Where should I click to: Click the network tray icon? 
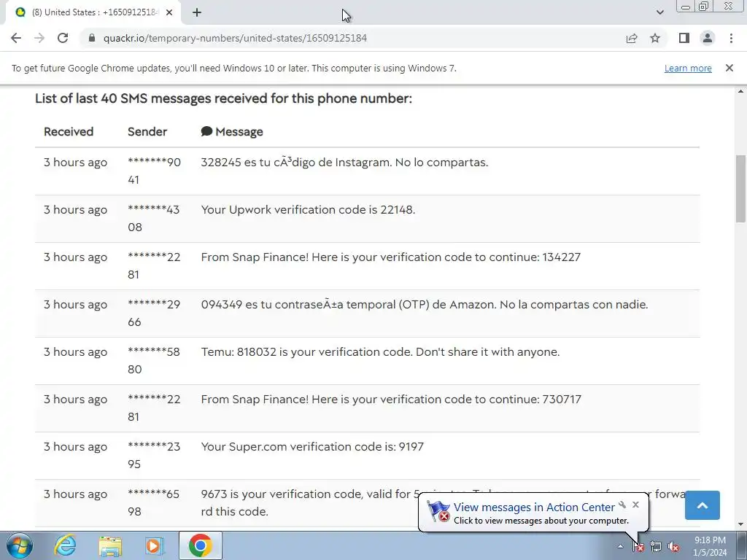656,547
